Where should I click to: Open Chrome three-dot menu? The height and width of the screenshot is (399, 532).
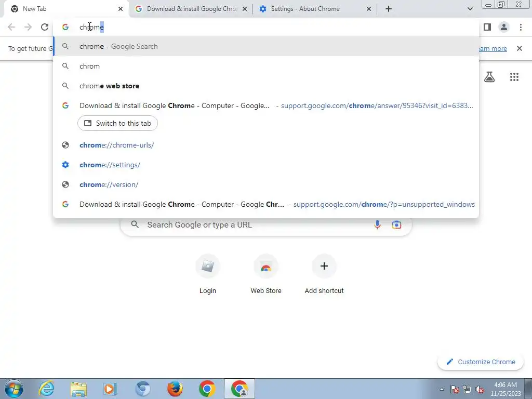521,27
